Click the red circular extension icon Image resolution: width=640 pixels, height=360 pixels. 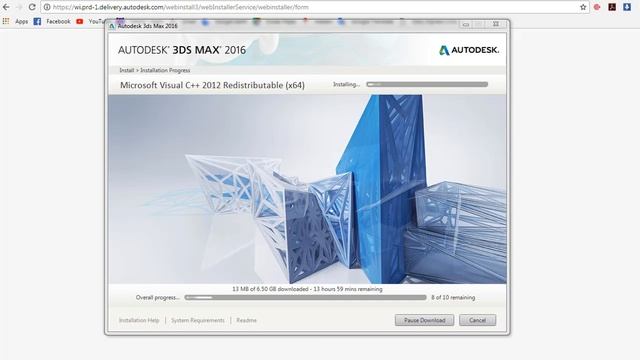point(597,7)
